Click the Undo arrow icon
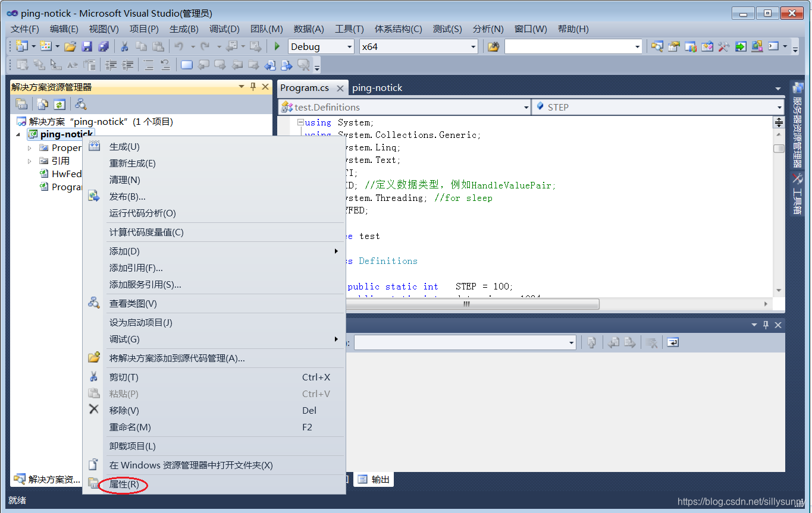This screenshot has width=812, height=513. [x=178, y=46]
